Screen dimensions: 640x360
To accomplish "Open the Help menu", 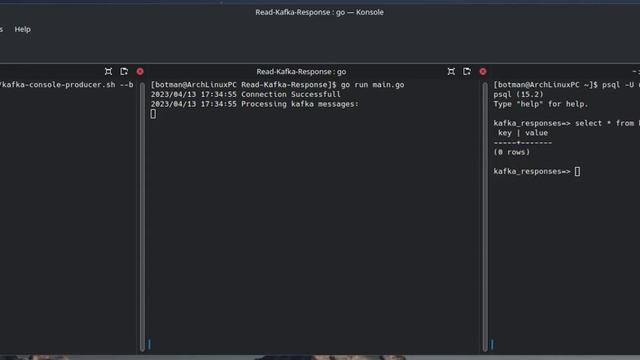I will click(22, 29).
